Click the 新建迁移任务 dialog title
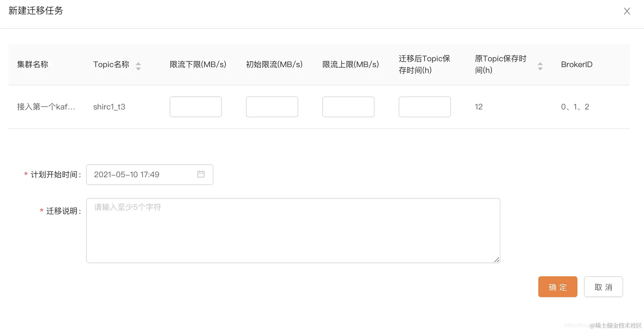This screenshot has height=331, width=644. tap(36, 11)
